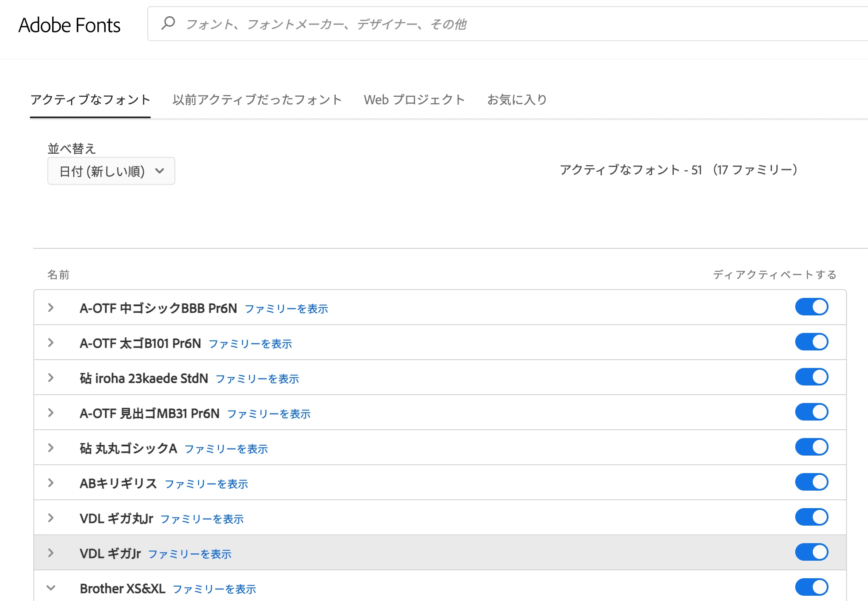The height and width of the screenshot is (601, 868).
Task: Expand the ABキリギリス font row
Action: click(51, 483)
